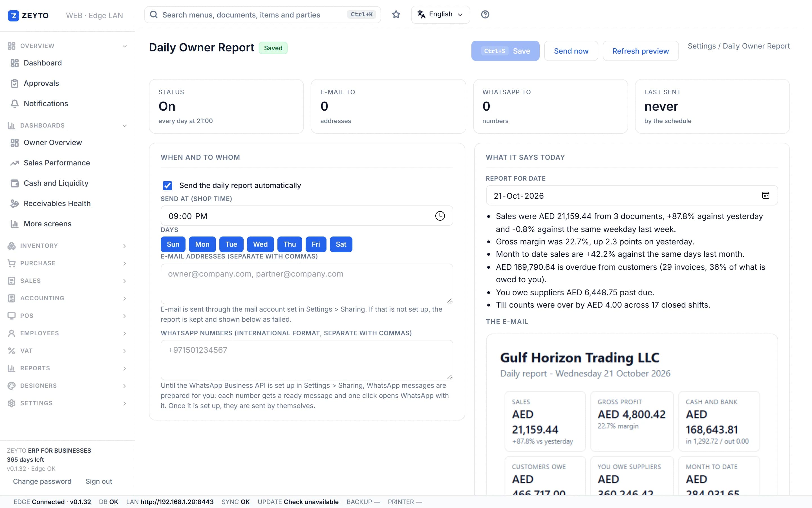Click the Notifications bell icon
The height and width of the screenshot is (508, 812).
coord(14,104)
